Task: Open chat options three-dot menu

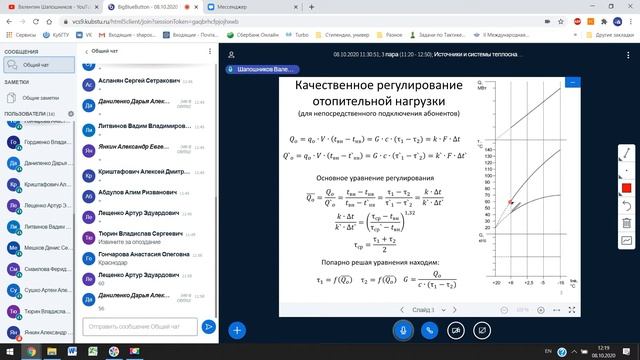Action: coord(210,51)
